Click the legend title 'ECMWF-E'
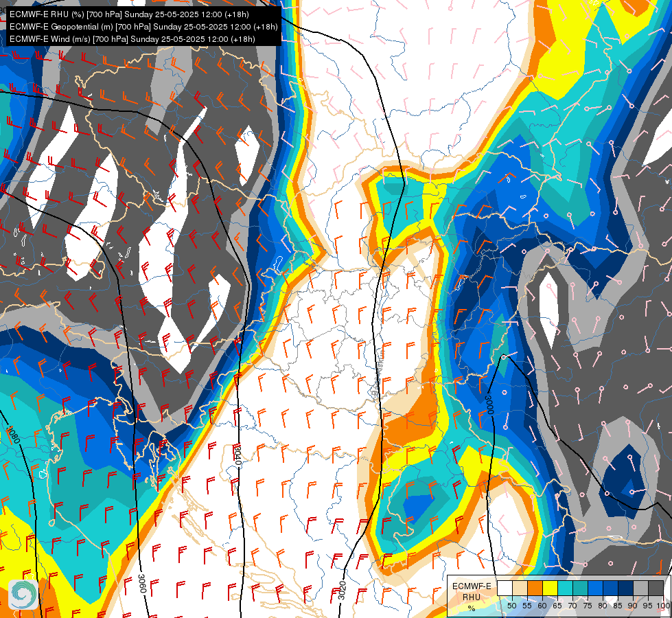The width and height of the screenshot is (672, 618). coord(472,586)
